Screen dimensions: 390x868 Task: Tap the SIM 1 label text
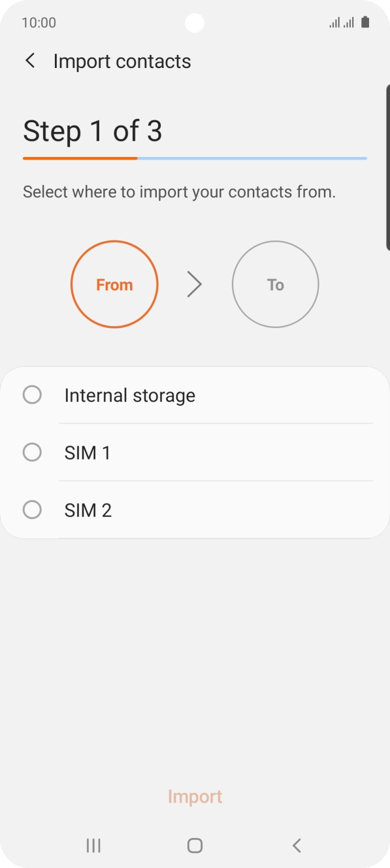[x=88, y=452]
